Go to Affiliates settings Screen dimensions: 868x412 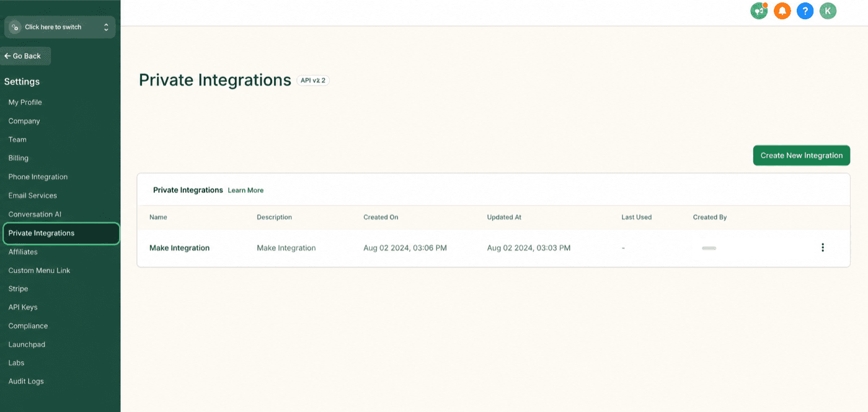[x=23, y=252]
